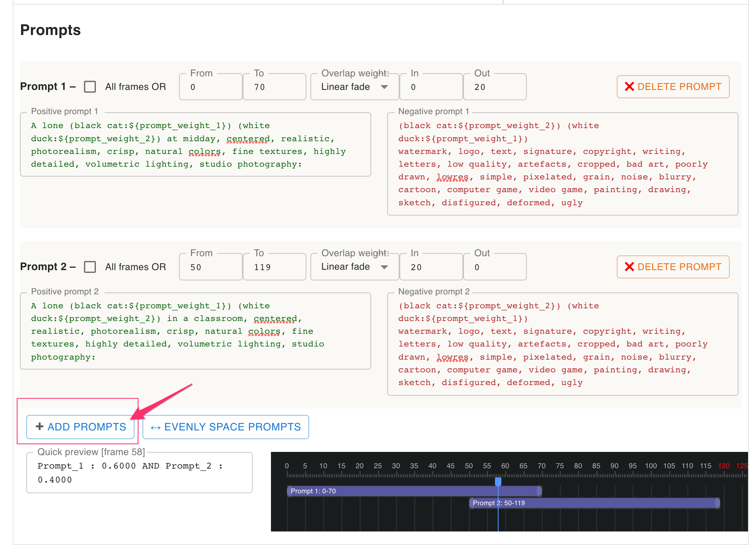Click blue playhead marker on timeline
This screenshot has width=756, height=545.
[498, 482]
